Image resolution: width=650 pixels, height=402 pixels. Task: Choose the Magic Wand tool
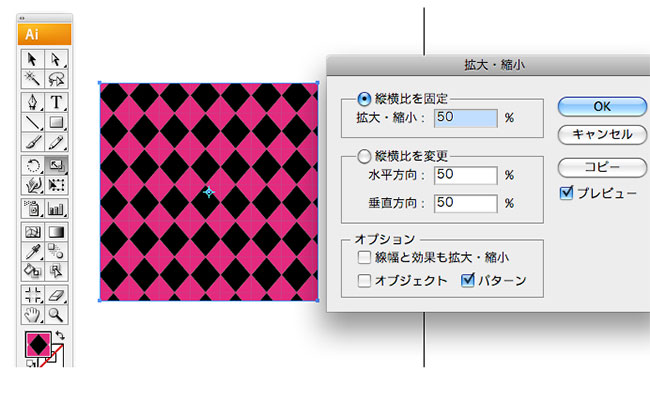coord(33,79)
